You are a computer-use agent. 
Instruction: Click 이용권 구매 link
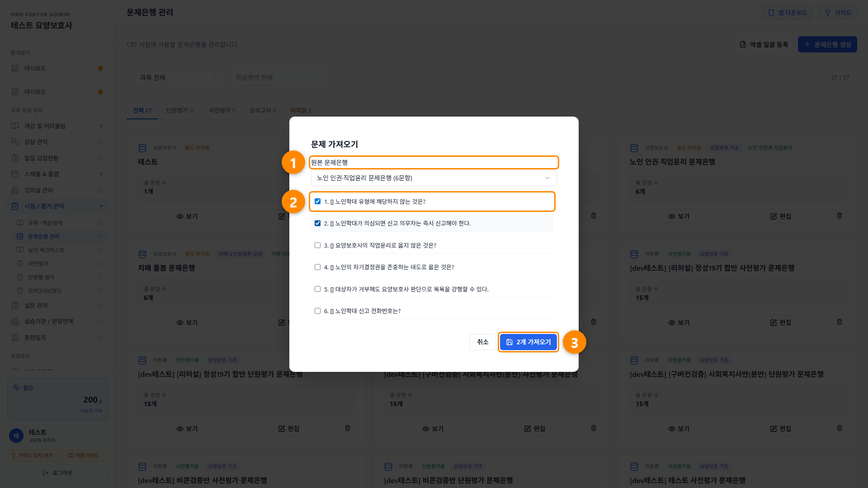pos(91,411)
